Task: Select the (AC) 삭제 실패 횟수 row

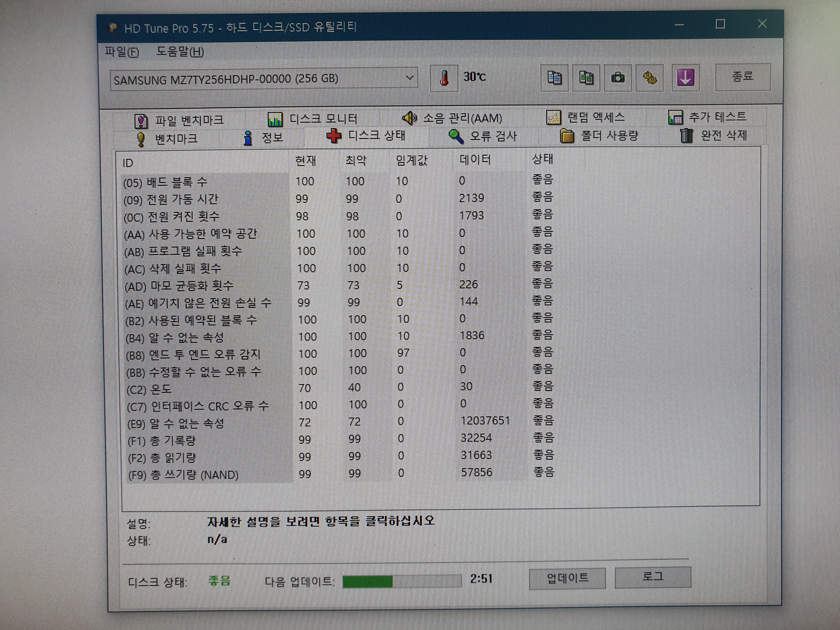Action: coord(339,268)
